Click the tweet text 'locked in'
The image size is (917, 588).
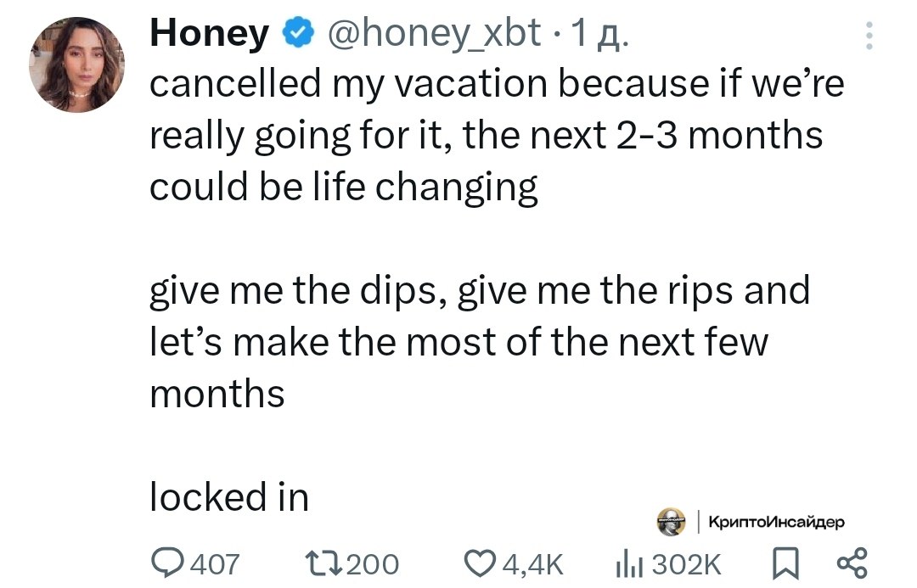[228, 497]
